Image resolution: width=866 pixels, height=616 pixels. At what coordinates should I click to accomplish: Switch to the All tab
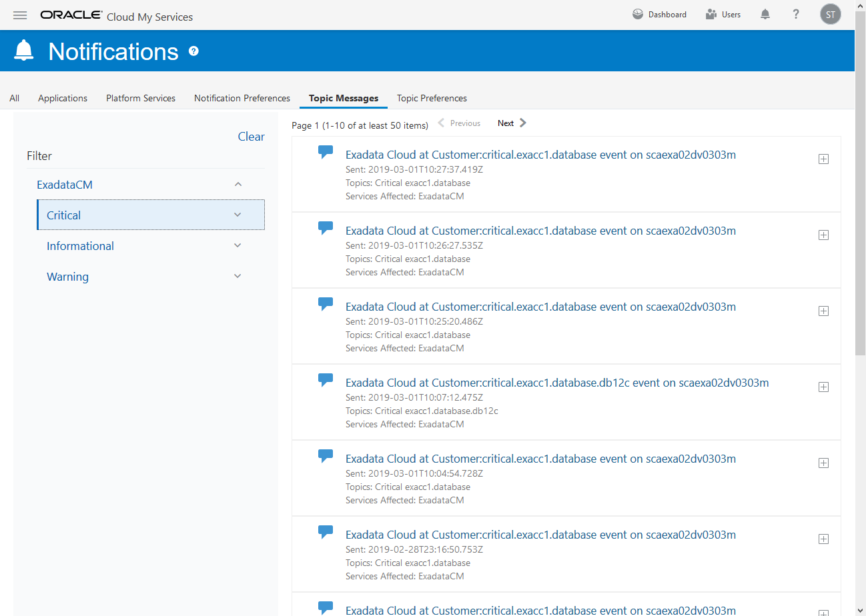click(x=14, y=98)
